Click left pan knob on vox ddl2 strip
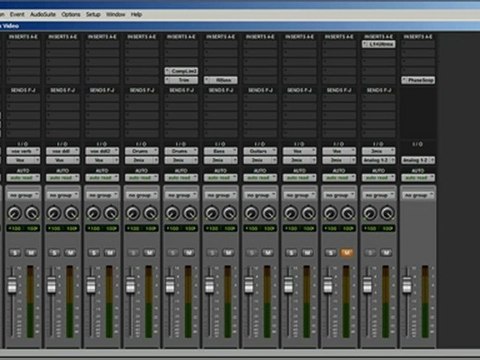The height and width of the screenshot is (360, 480). click(x=93, y=213)
